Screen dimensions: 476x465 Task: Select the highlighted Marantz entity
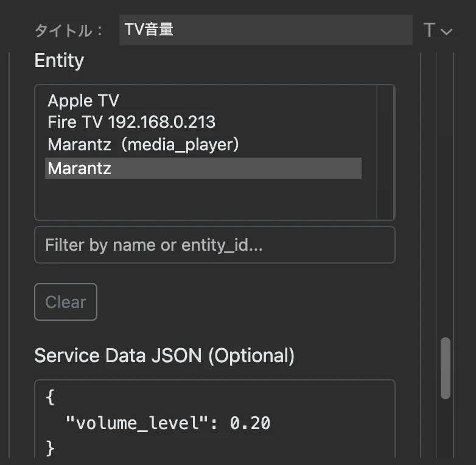coord(203,168)
